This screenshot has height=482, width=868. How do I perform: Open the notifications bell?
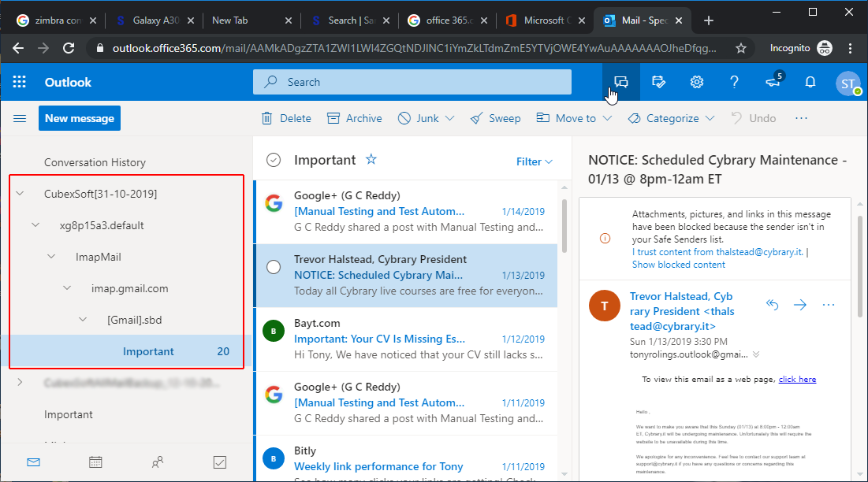(810, 83)
